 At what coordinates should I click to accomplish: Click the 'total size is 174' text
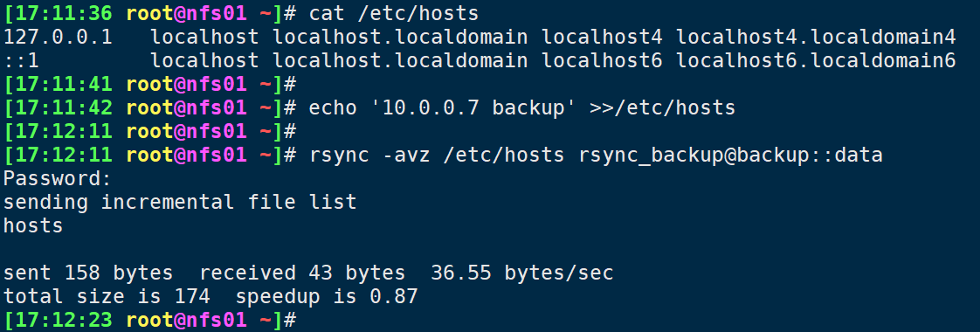pyautogui.click(x=107, y=296)
